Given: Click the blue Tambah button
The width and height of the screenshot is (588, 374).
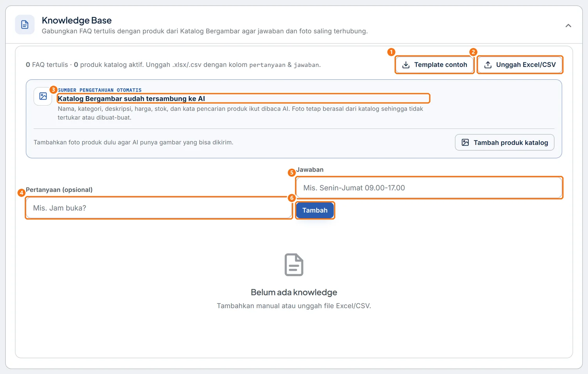Looking at the screenshot, I should [x=315, y=210].
